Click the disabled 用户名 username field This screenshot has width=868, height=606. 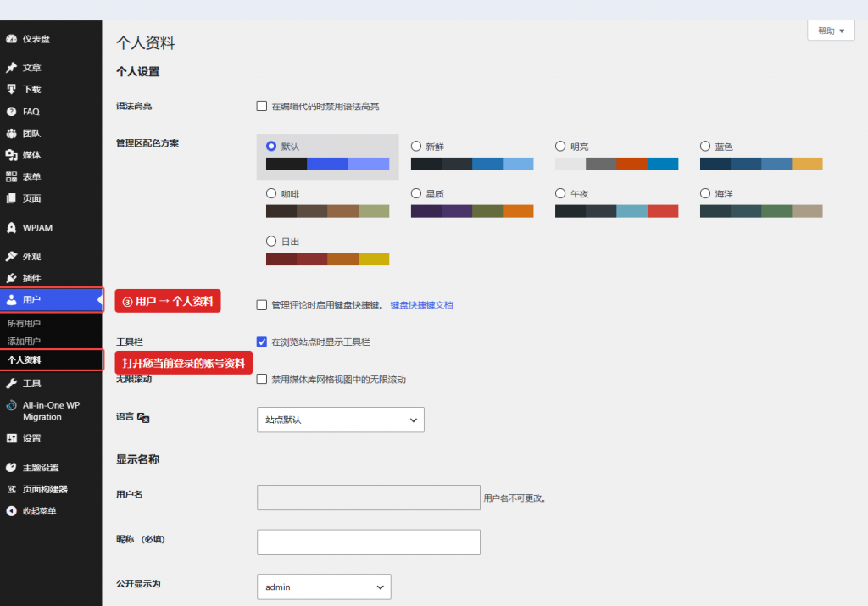(369, 498)
